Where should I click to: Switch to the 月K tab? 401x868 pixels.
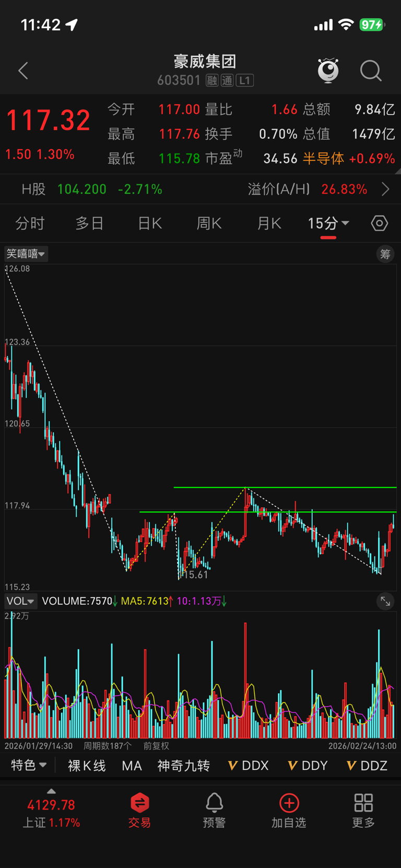click(269, 223)
